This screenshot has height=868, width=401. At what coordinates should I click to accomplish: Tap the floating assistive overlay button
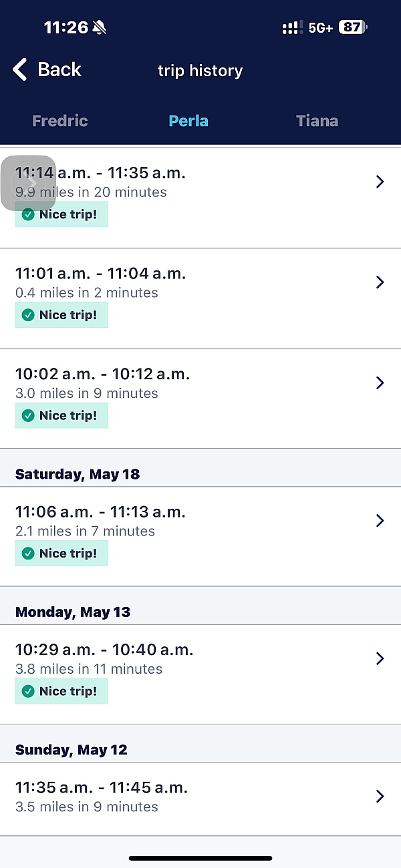click(x=28, y=182)
